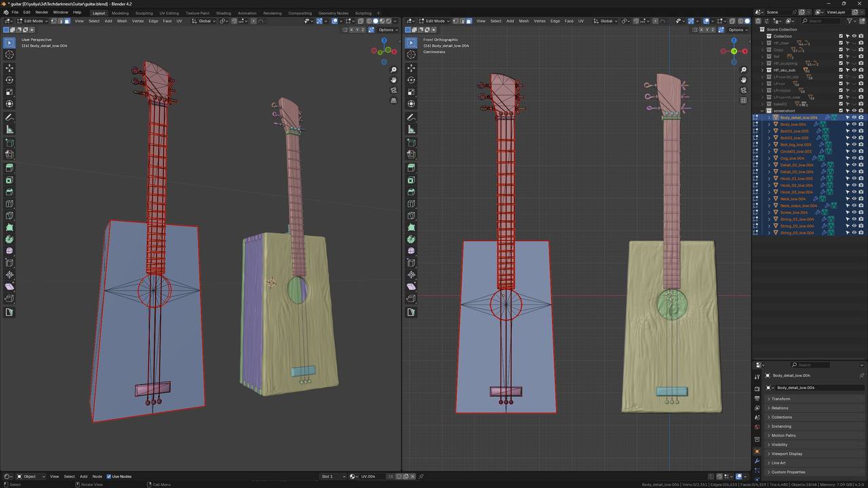Select the Cursor tool in left viewport

9,55
